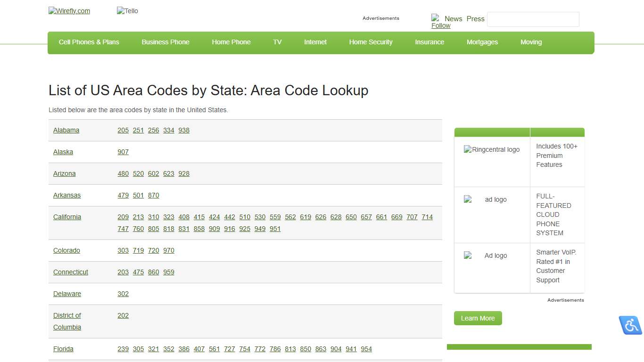Viewport: 644px width, 362px height.
Task: Click the Tello logo
Action: pos(127,11)
